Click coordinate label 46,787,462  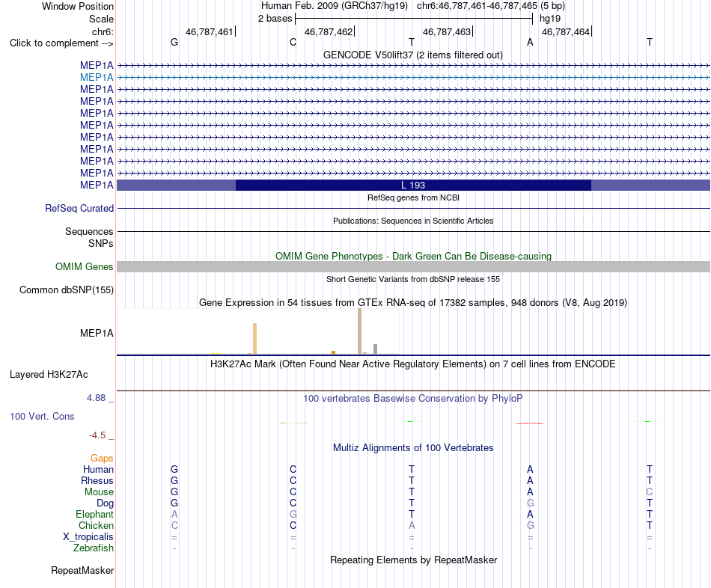pos(329,31)
